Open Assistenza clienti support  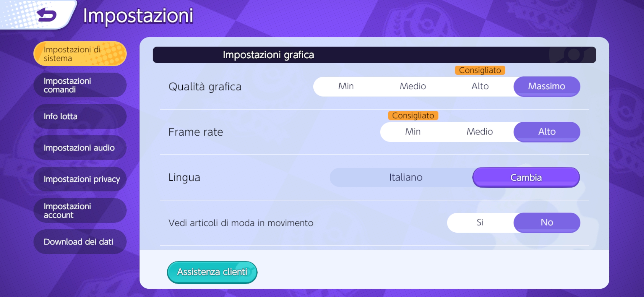[212, 272]
